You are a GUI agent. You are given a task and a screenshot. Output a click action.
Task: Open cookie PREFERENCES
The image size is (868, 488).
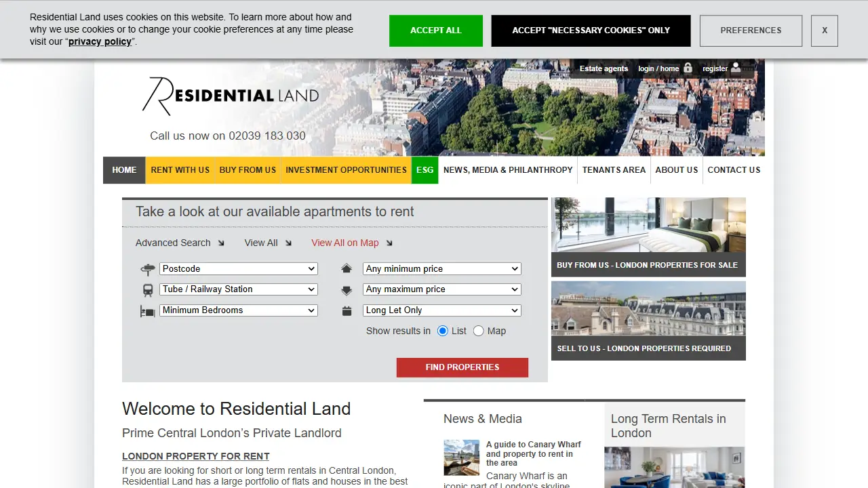pos(751,30)
